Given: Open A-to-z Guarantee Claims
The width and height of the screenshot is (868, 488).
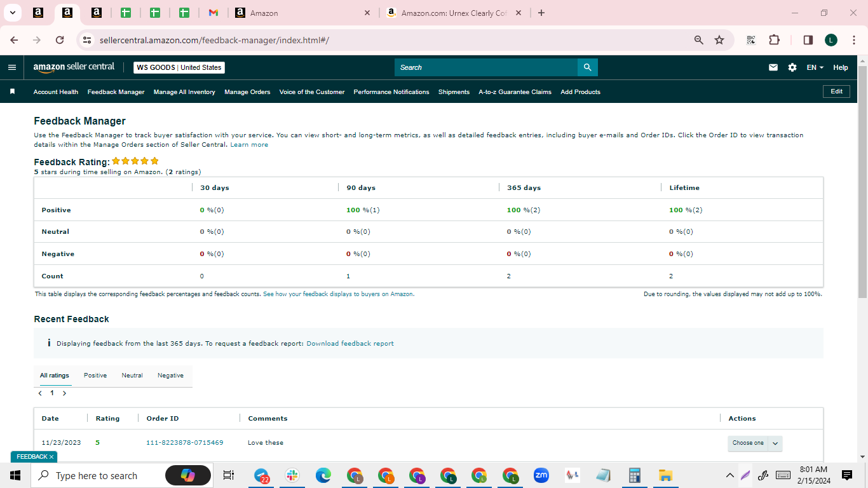Looking at the screenshot, I should point(515,91).
